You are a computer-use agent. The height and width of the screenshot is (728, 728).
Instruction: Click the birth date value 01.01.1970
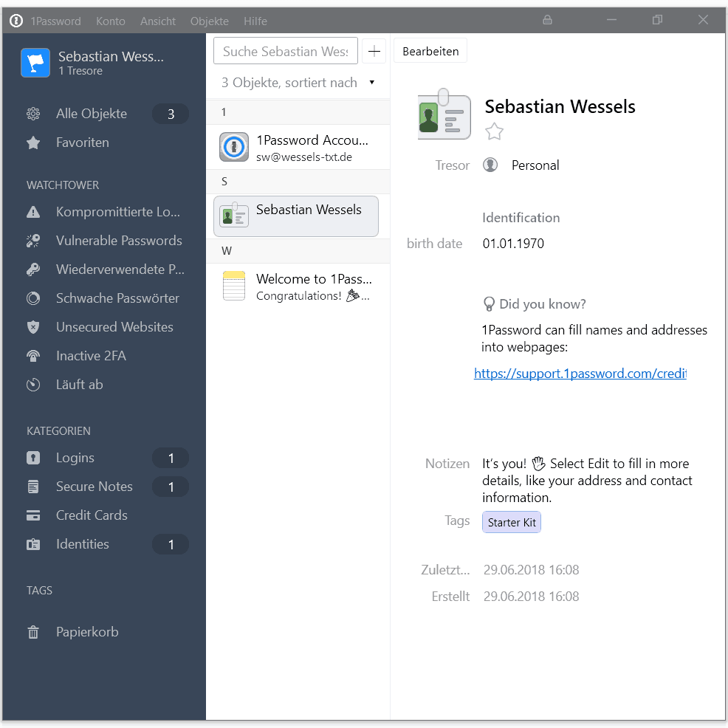(x=513, y=244)
